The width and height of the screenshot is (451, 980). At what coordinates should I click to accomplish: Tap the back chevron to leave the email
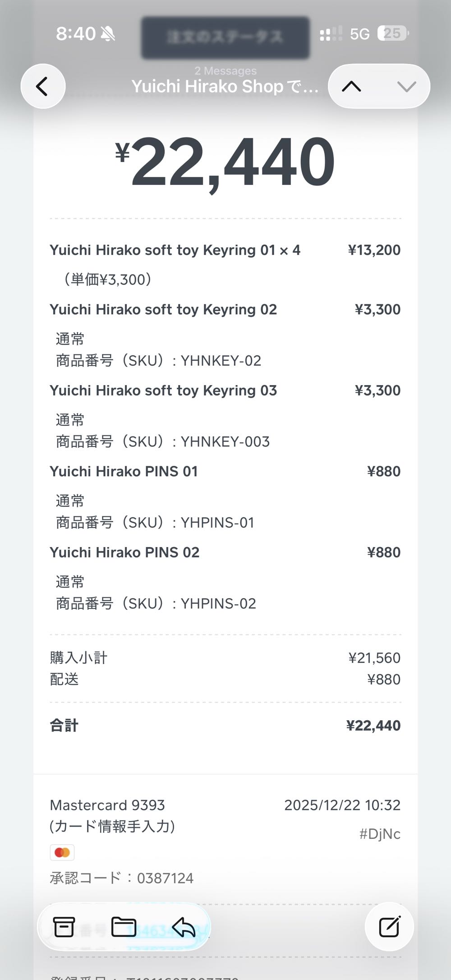coord(43,86)
